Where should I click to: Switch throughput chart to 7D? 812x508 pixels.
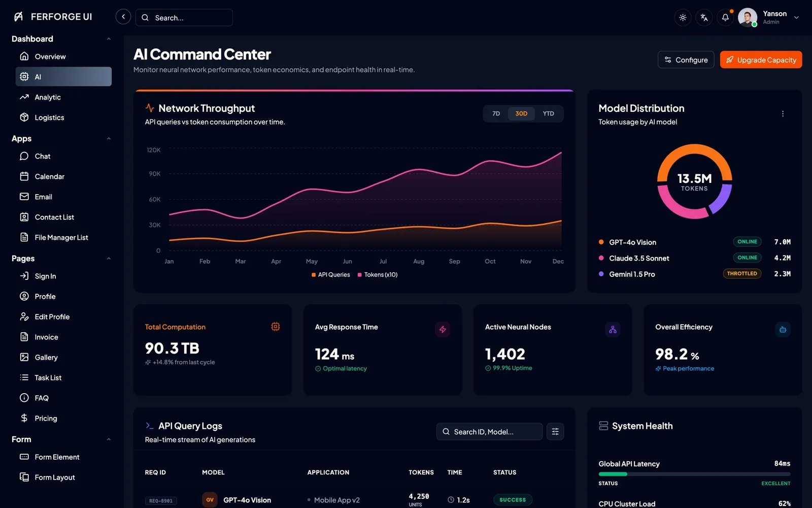coord(496,113)
